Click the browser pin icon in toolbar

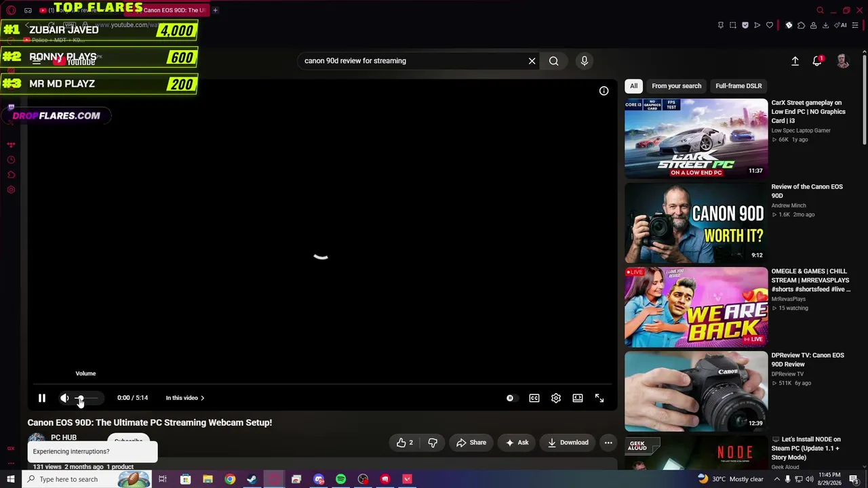click(720, 25)
